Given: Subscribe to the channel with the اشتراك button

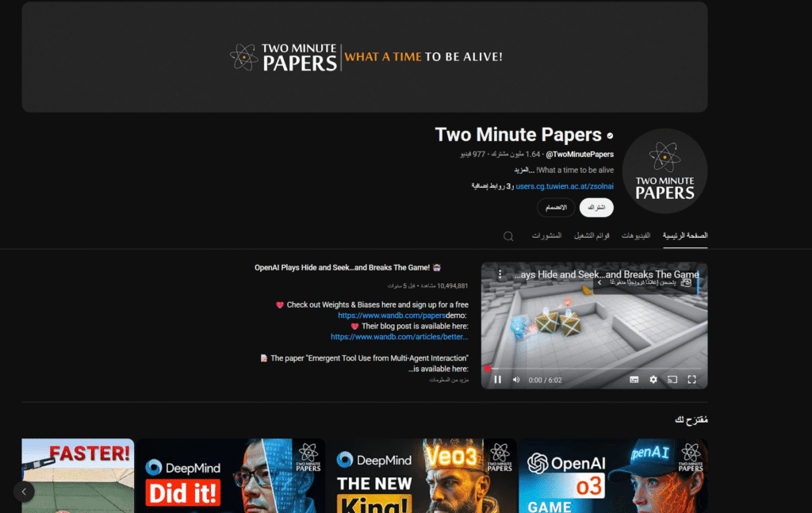Looking at the screenshot, I should [x=596, y=208].
